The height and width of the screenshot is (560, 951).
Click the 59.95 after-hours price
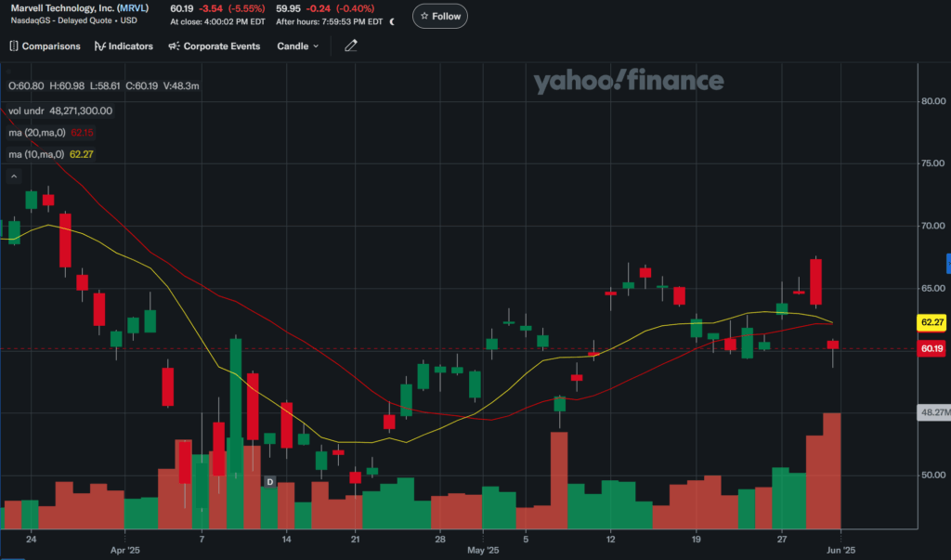[x=288, y=8]
